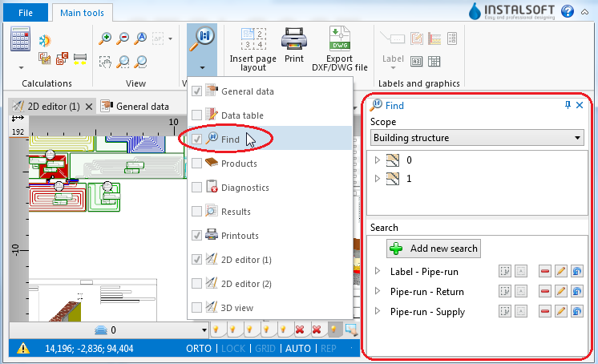Edit the Pipe-run - Return search
The image size is (598, 364).
click(x=561, y=292)
